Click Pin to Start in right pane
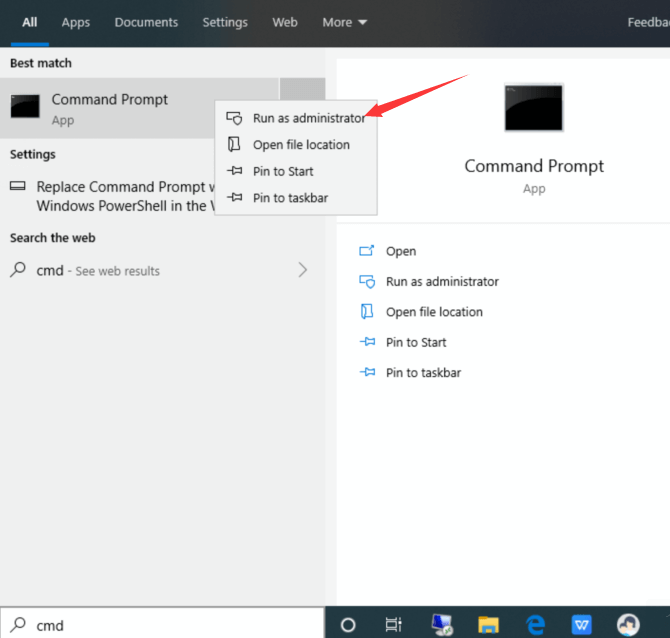Screen dimensions: 670x638 [416, 342]
